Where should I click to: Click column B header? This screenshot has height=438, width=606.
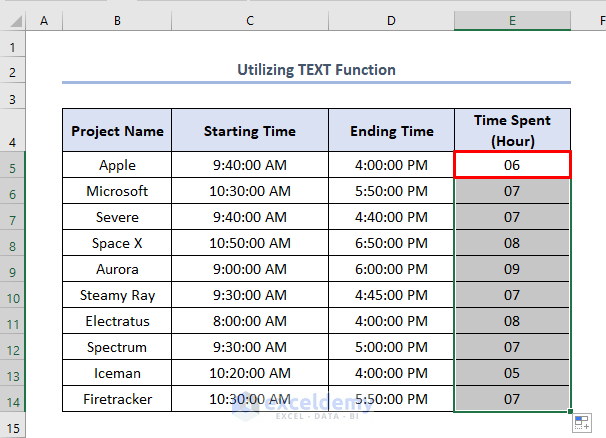click(x=117, y=21)
